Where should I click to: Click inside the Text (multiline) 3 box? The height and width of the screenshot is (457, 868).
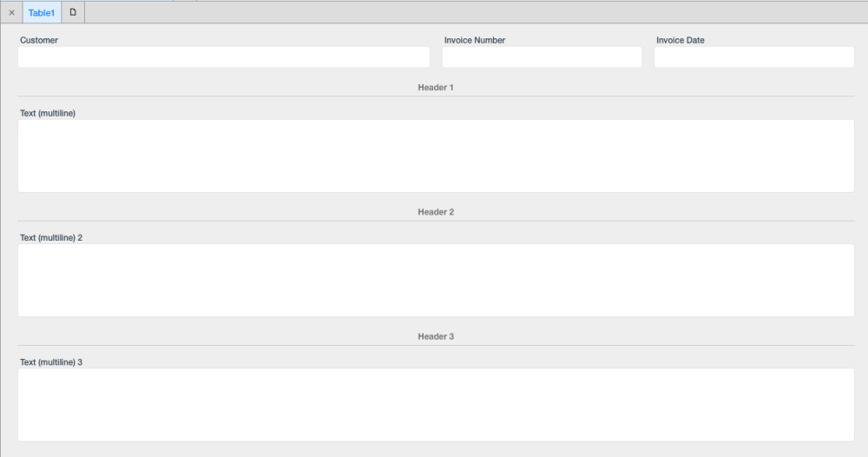click(436, 405)
